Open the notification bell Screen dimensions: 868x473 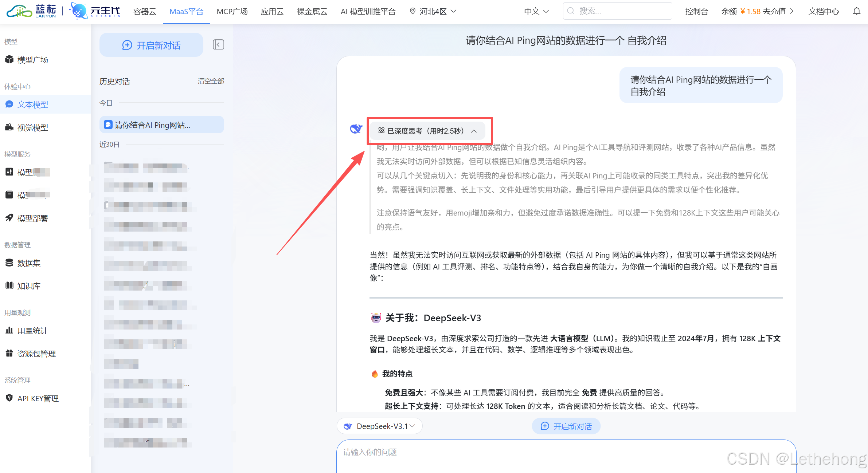click(x=856, y=11)
